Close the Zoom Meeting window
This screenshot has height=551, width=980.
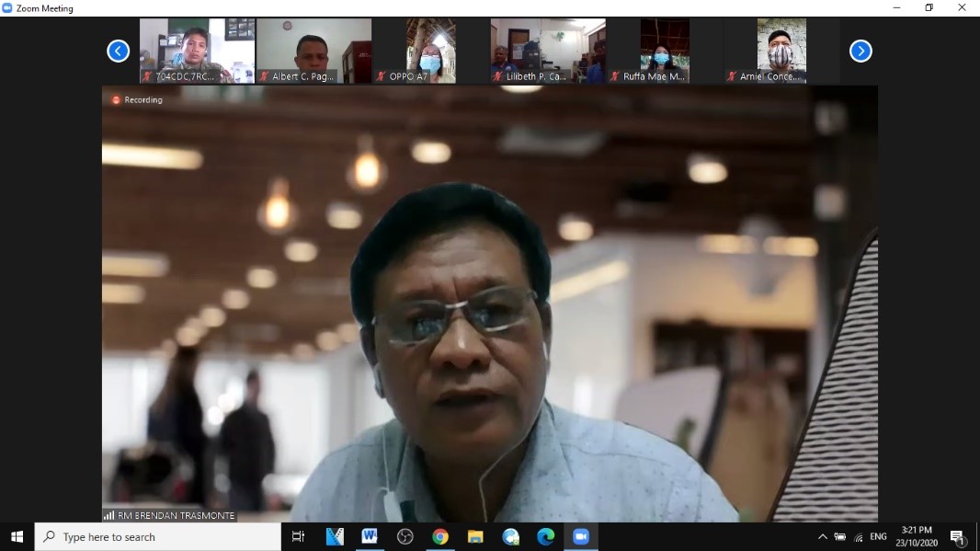point(962,8)
